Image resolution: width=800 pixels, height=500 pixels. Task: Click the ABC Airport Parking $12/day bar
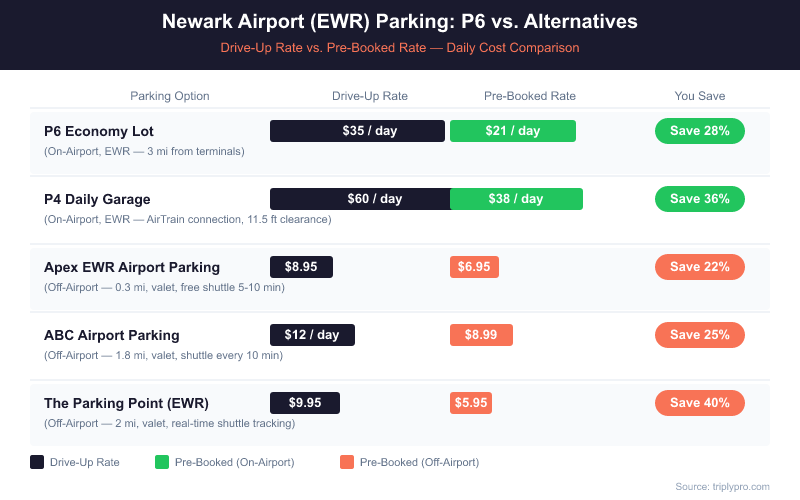[312, 335]
